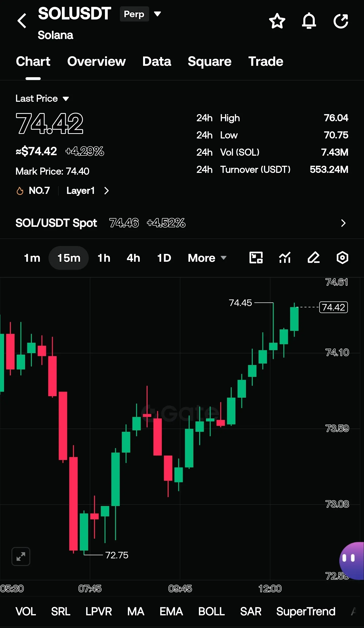Open price alerts bell icon
The image size is (364, 628).
click(309, 21)
